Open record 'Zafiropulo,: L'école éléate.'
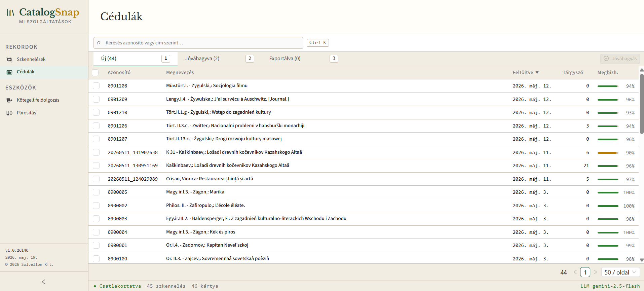The image size is (644, 291). [205, 205]
